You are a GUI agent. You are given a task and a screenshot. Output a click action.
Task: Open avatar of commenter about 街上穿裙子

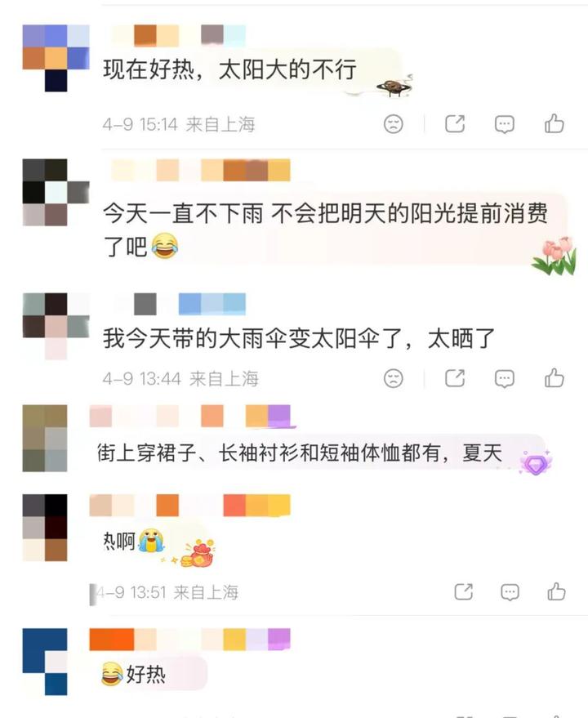(x=45, y=438)
